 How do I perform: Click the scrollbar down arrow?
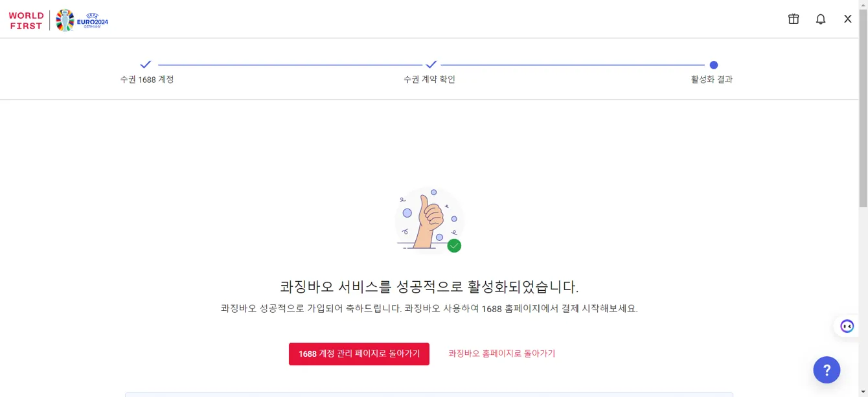(x=863, y=392)
